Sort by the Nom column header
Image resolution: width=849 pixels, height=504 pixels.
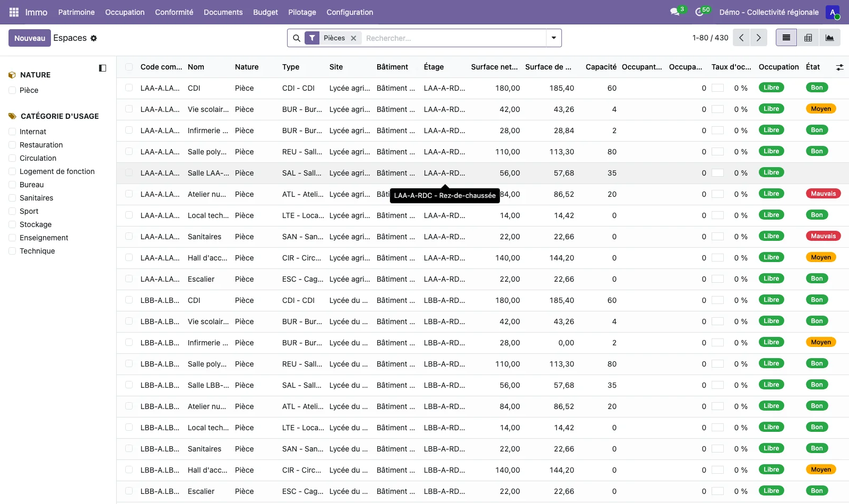pyautogui.click(x=196, y=67)
